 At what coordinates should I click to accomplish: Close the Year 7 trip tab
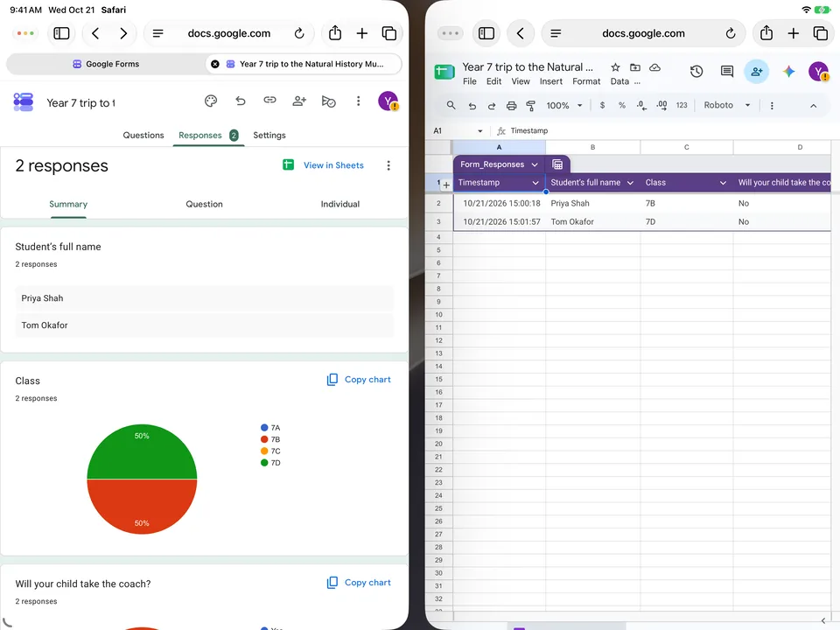215,64
